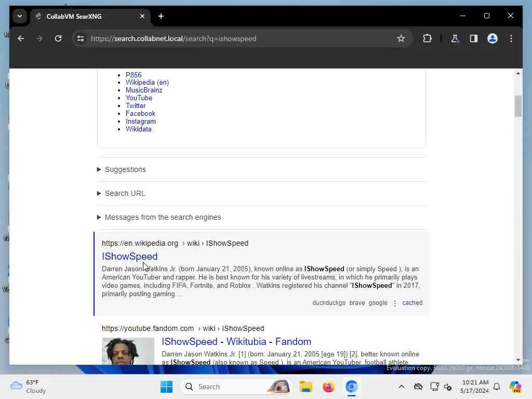Screen dimensions: 532x399
Task: Click the muted volume tray icon
Action: 447,387
